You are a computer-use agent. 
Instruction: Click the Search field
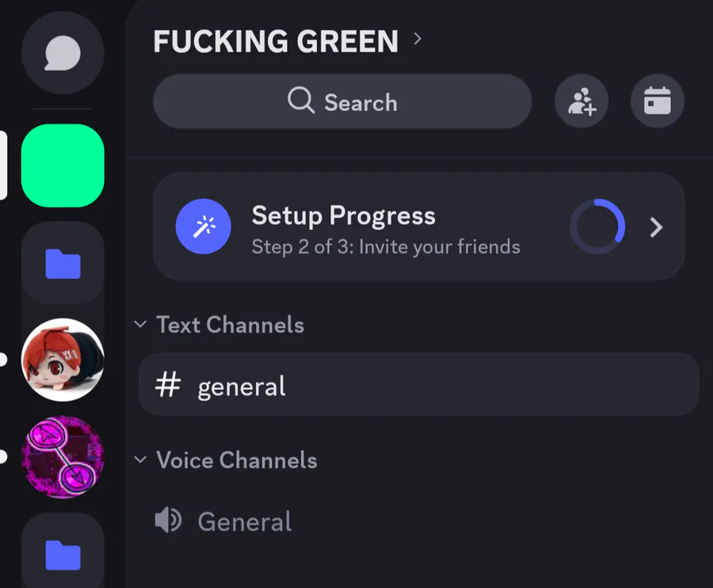(x=342, y=101)
